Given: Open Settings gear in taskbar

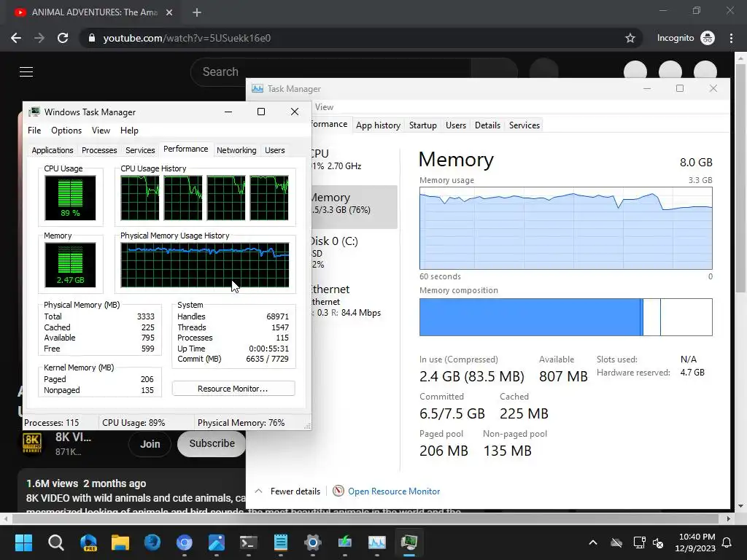Looking at the screenshot, I should [x=312, y=542].
